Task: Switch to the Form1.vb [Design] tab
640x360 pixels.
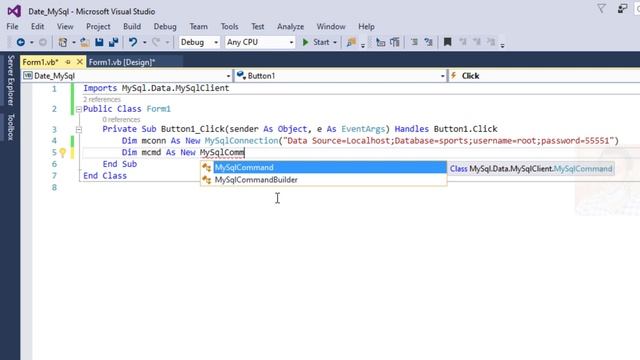Action: [122, 62]
